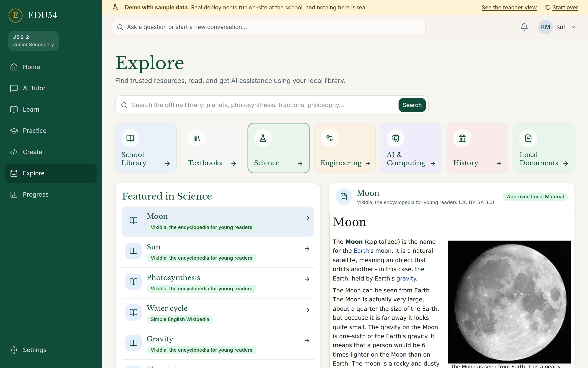Open School Library category arrow

point(167,164)
